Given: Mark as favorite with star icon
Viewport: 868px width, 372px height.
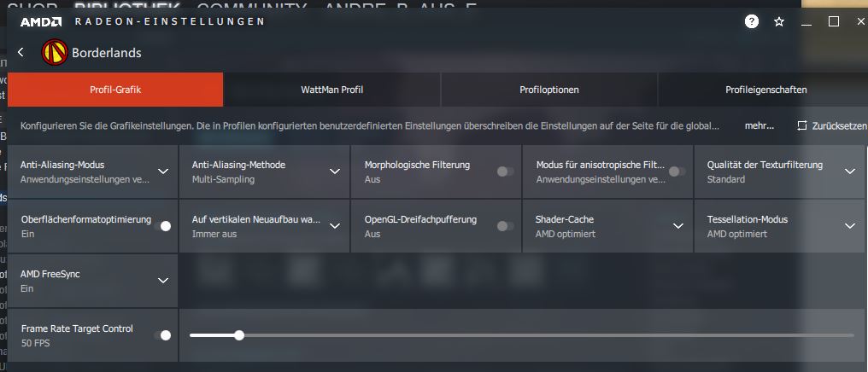Looking at the screenshot, I should point(779,22).
